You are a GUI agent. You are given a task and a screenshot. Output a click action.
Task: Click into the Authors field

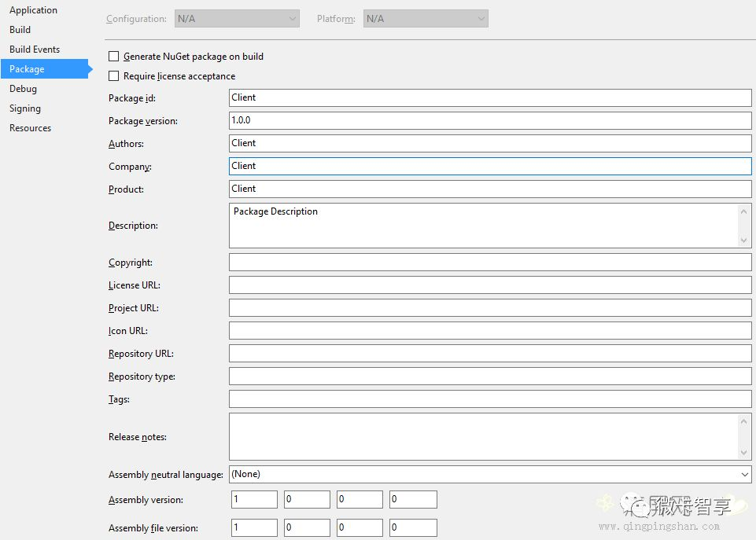[489, 144]
